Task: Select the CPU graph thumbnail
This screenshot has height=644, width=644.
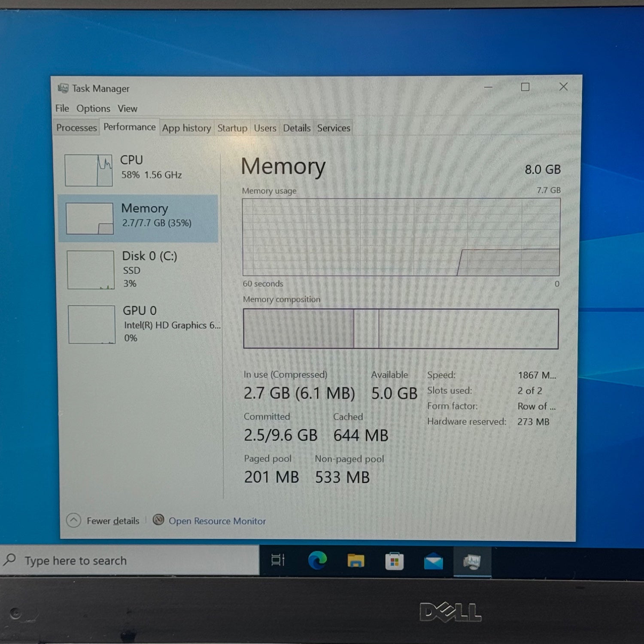Action: tap(88, 170)
